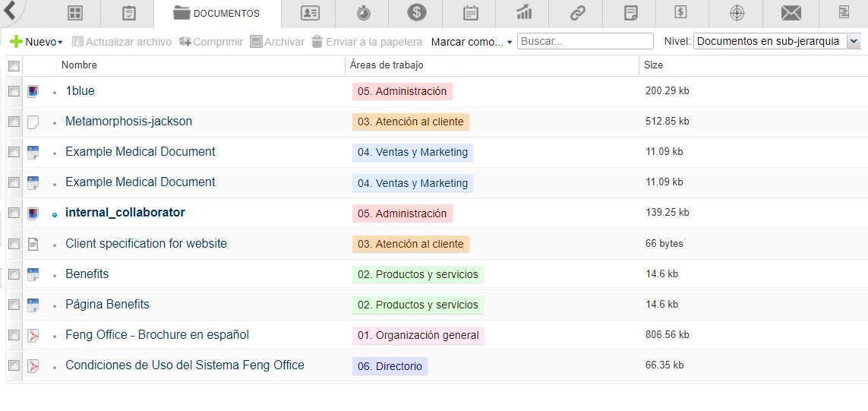Open the dollar-sign finance tab
Image resolution: width=868 pixels, height=411 pixels.
[416, 13]
